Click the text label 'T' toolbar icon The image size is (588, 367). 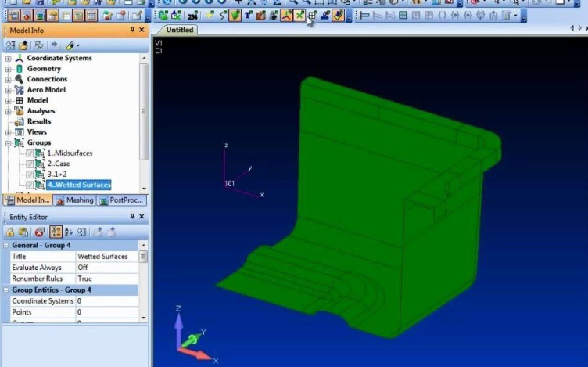pos(249,16)
